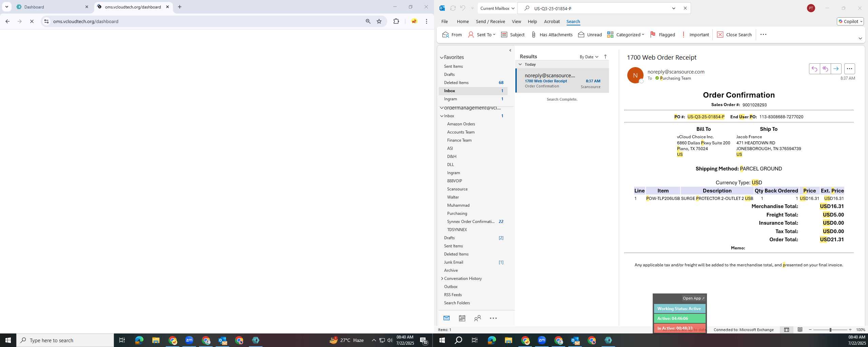Switch to Reading view in status bar

[800, 329]
